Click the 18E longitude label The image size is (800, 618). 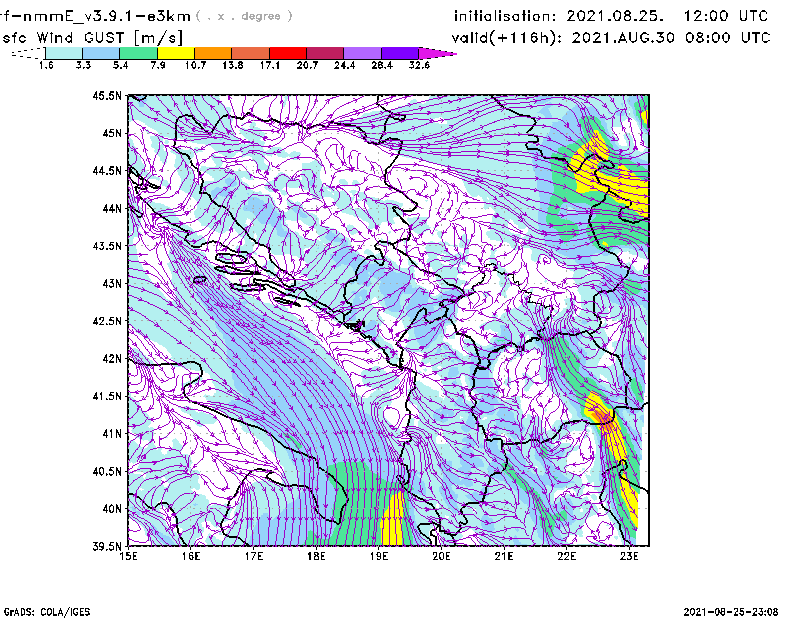(316, 556)
